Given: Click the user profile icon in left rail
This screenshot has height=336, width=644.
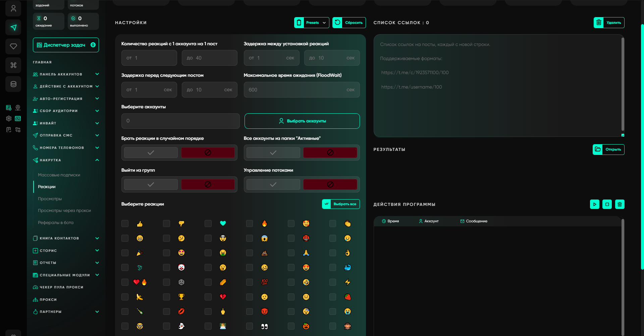Looking at the screenshot, I should (x=13, y=9).
